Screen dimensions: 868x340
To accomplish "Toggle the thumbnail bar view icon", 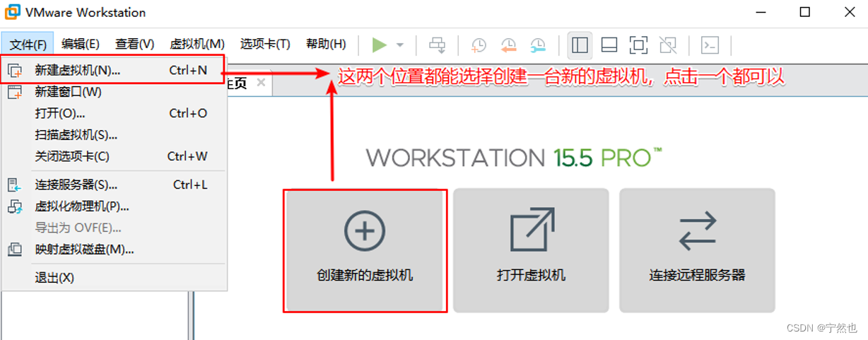I will point(609,45).
